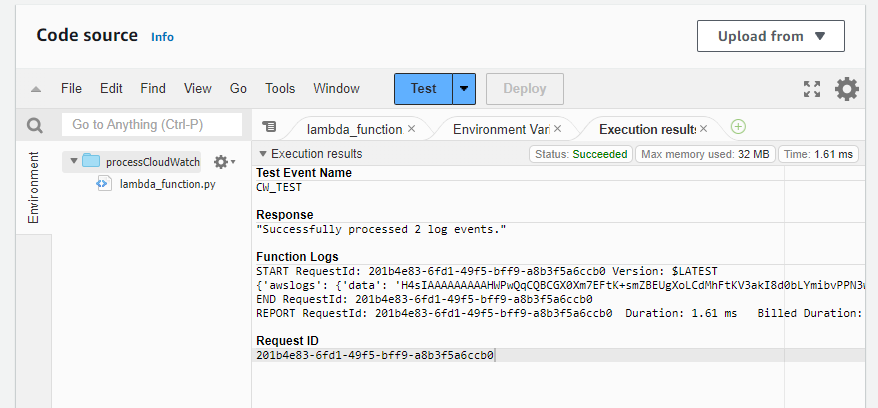The height and width of the screenshot is (408, 878).
Task: Open the processCloudWatch folder gear menu
Action: [223, 162]
